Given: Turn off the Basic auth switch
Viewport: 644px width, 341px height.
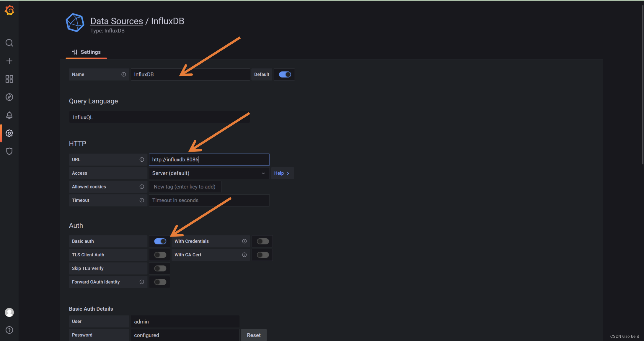Looking at the screenshot, I should 160,241.
